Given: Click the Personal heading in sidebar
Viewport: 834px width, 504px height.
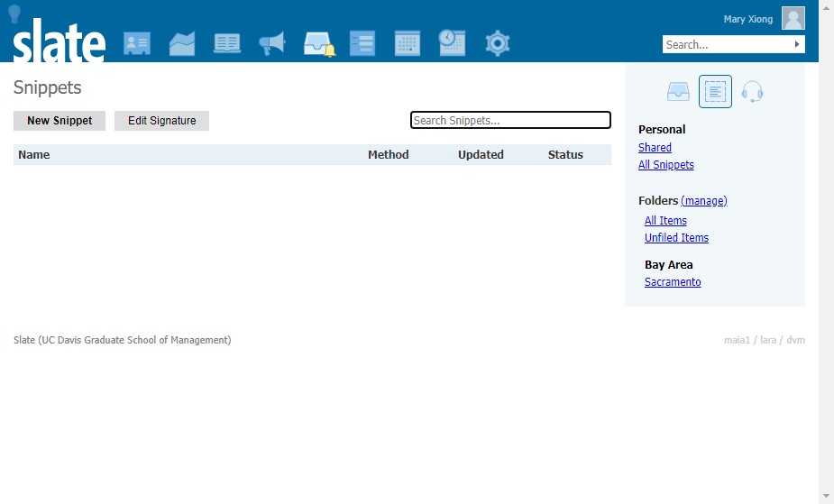Looking at the screenshot, I should pos(662,129).
